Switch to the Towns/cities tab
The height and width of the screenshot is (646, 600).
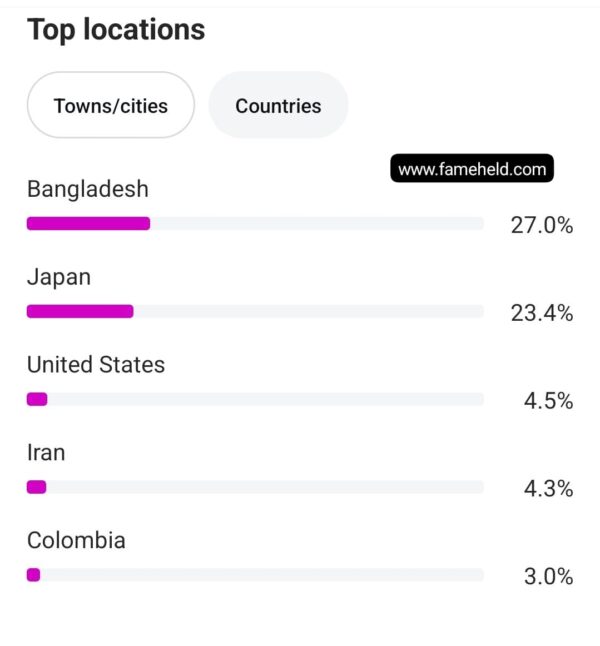coord(110,105)
